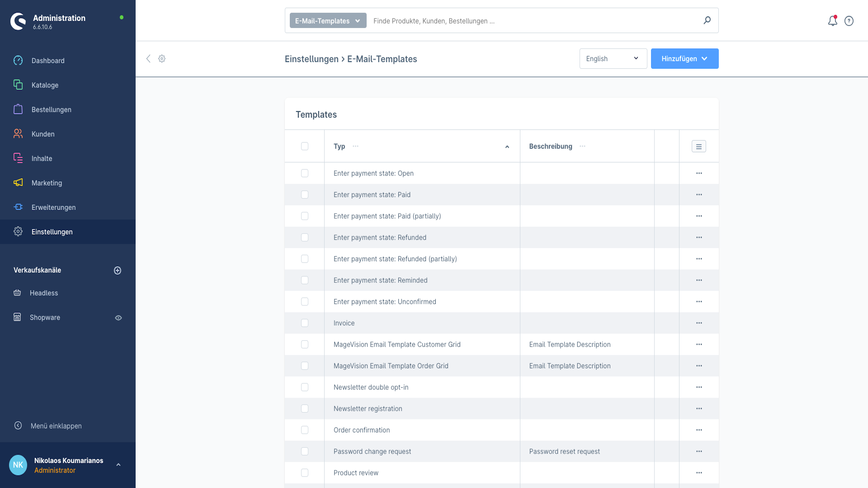
Task: Open Kataloge in the sidebar menu
Action: pyautogui.click(x=45, y=85)
